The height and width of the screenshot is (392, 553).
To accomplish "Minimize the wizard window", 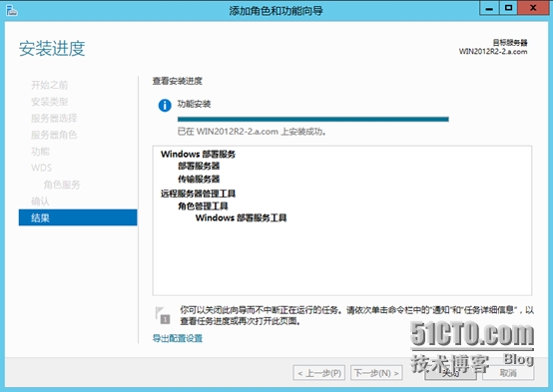I will (x=489, y=8).
